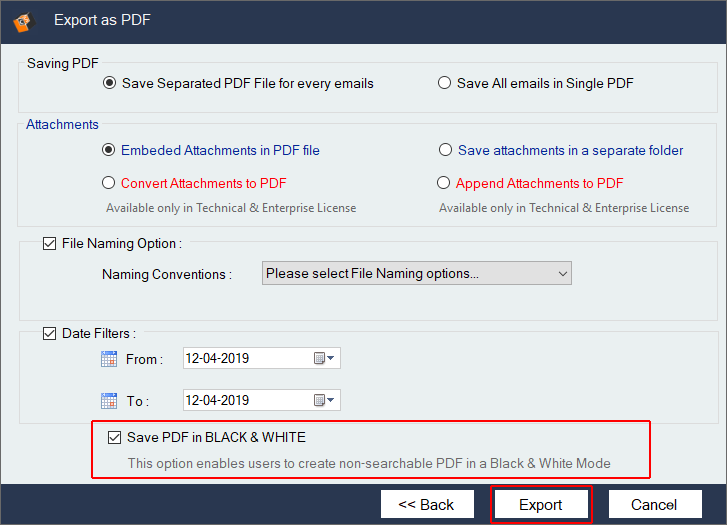This screenshot has height=525, width=727.
Task: Click inside the To date field
Action: [245, 401]
